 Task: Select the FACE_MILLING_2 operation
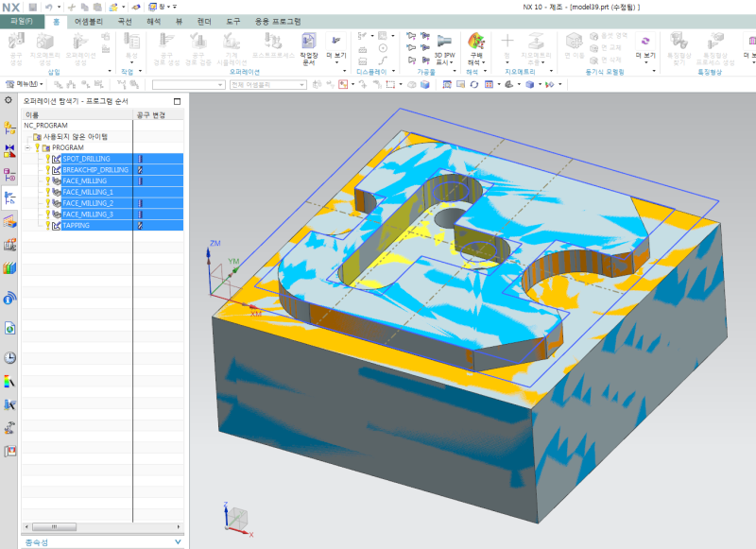click(x=88, y=203)
